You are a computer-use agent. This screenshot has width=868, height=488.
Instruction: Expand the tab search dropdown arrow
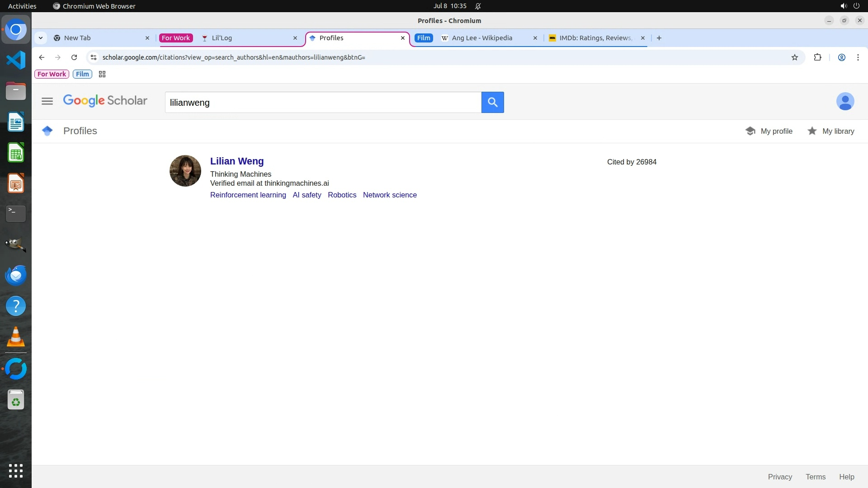41,38
